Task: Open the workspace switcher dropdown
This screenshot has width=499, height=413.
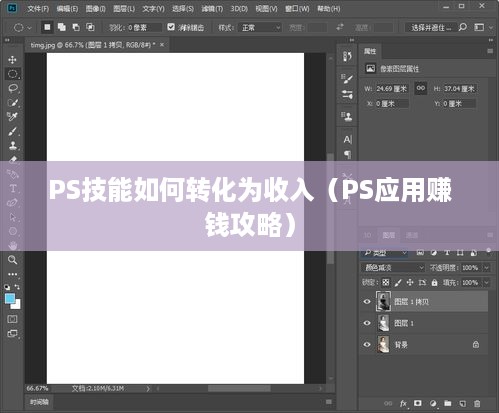Action: [x=483, y=27]
